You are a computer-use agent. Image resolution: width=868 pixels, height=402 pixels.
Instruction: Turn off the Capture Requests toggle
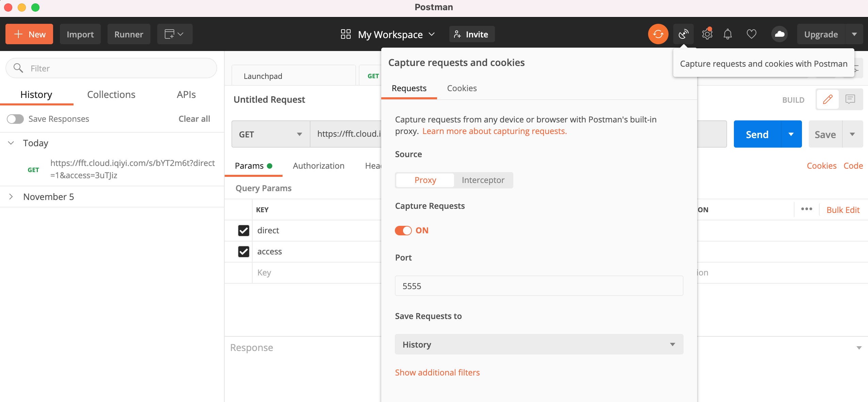(x=403, y=231)
